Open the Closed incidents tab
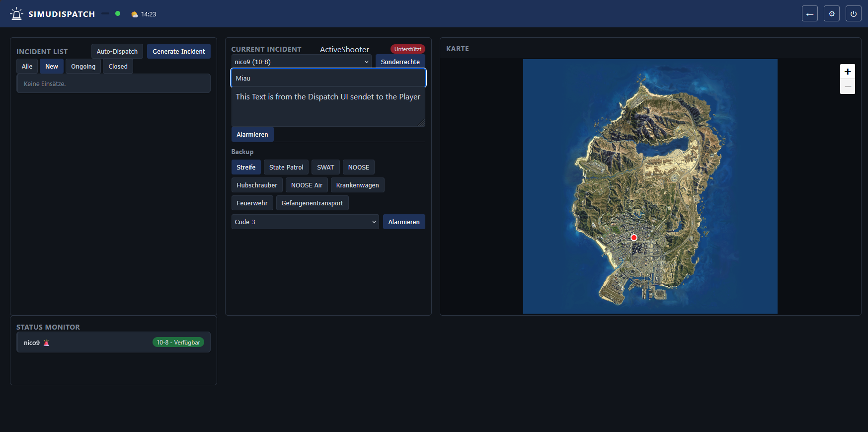 (x=118, y=66)
